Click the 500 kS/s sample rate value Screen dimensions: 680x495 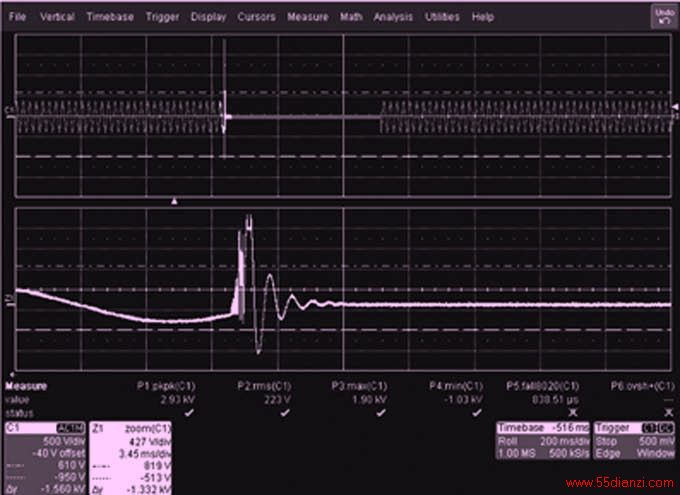(568, 453)
